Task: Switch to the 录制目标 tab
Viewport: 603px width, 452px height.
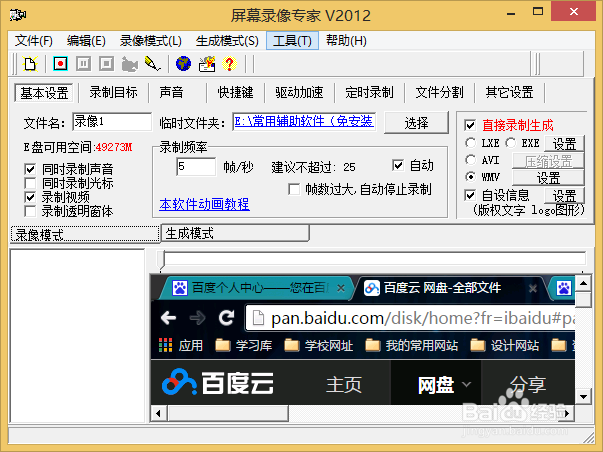Action: coord(113,92)
